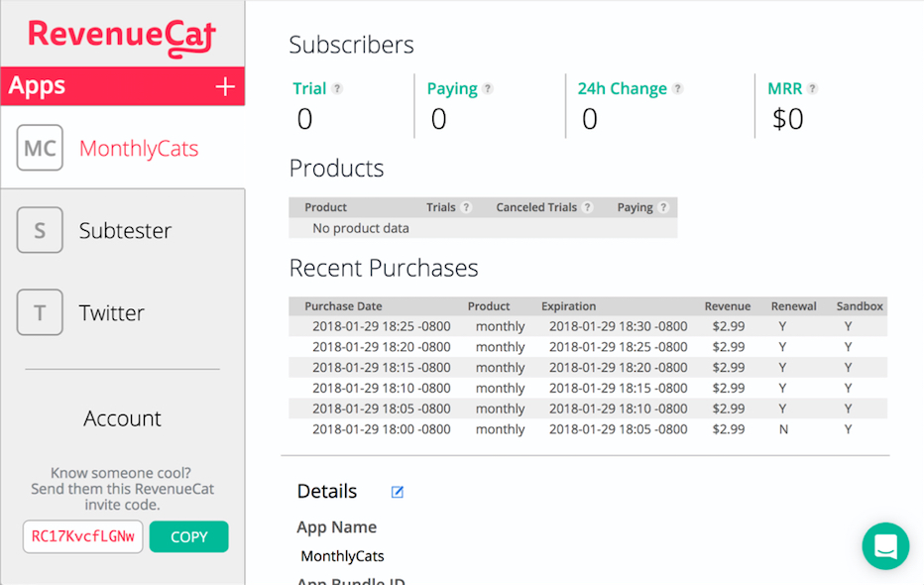Click expiration 2018-01-29 18:30 -0800
This screenshot has width=924, height=585.
(x=619, y=326)
